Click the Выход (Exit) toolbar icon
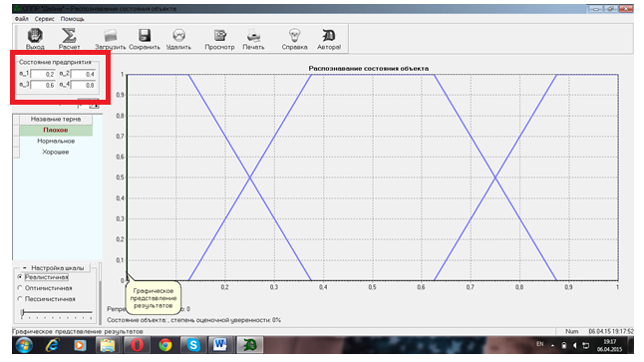 pyautogui.click(x=35, y=35)
